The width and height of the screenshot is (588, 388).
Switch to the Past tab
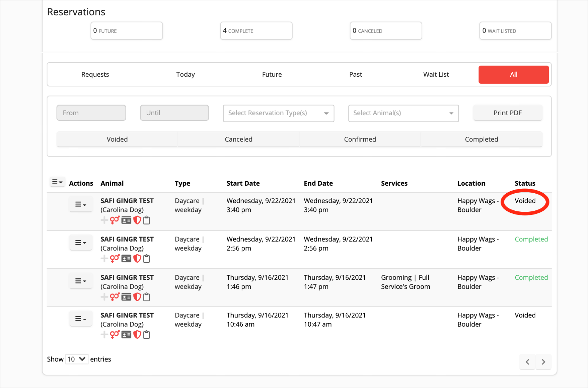click(x=355, y=74)
